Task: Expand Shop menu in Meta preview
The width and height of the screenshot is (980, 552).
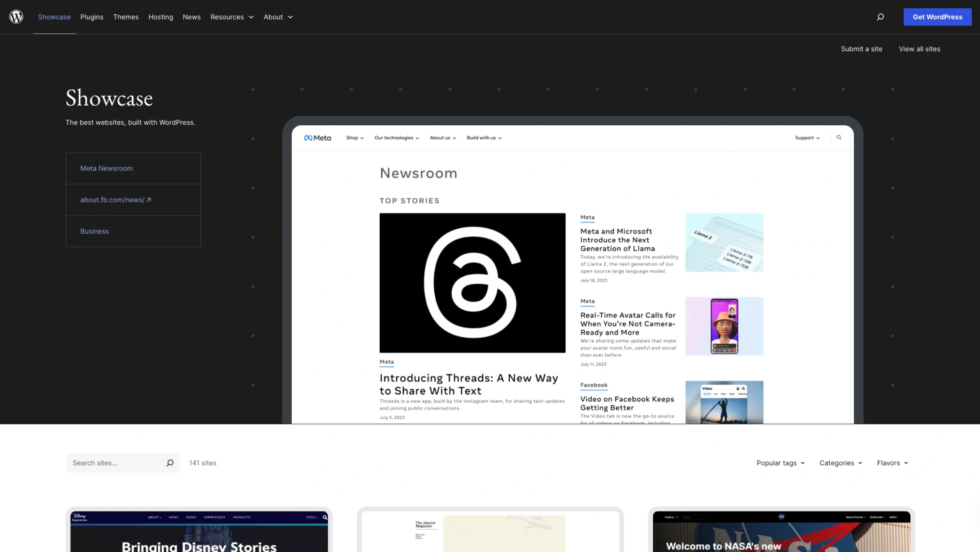Action: (355, 138)
